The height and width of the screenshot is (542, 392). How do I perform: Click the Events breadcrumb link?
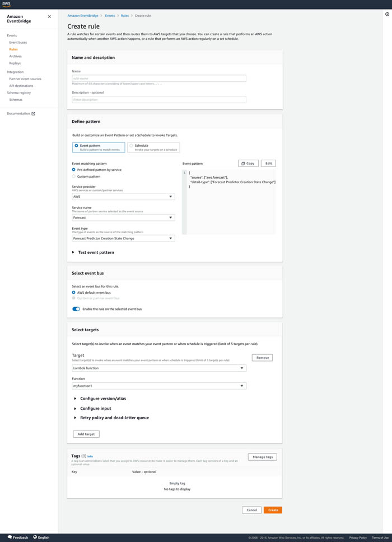(110, 16)
